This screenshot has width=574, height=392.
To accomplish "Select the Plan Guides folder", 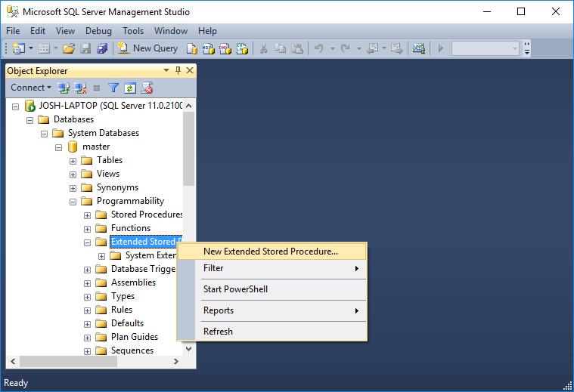I will click(x=135, y=337).
